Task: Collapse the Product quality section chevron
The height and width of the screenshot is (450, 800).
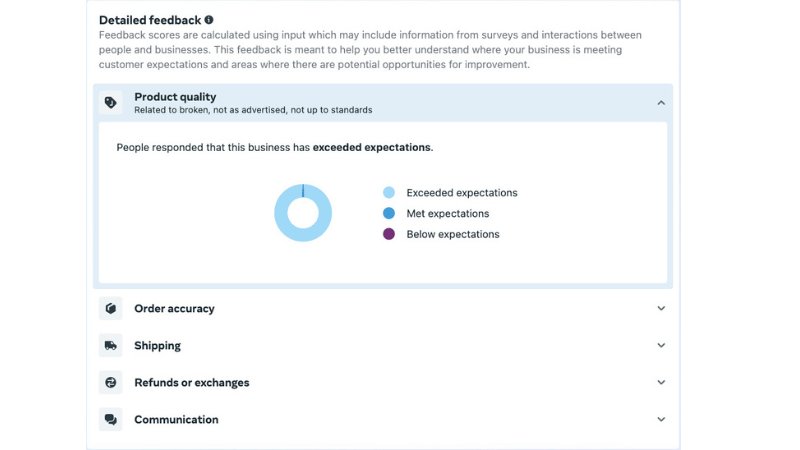Action: click(661, 102)
